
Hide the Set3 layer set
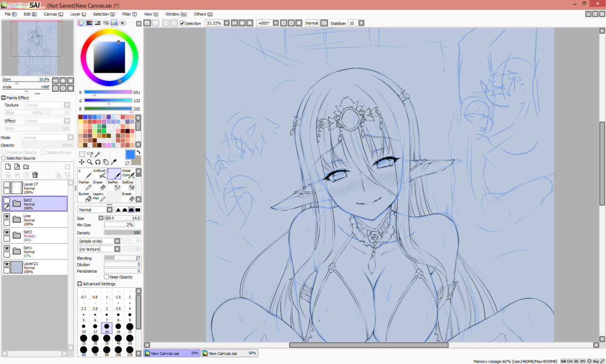coord(7,232)
